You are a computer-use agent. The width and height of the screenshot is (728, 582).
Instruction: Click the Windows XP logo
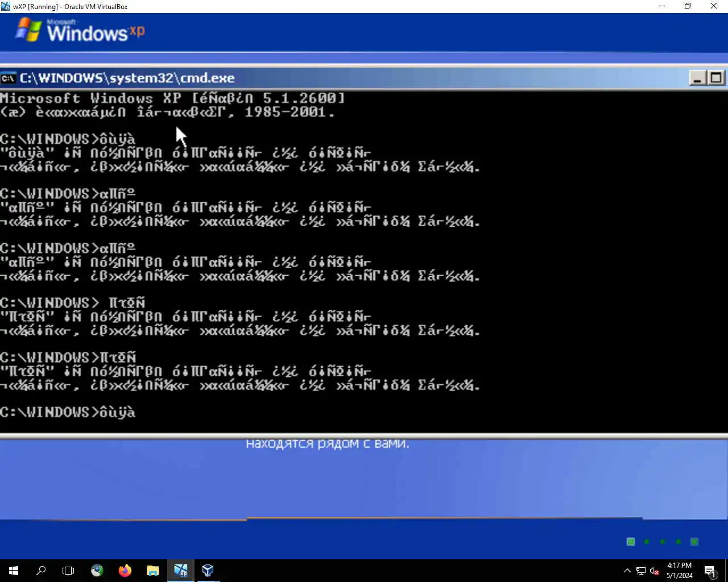point(80,30)
